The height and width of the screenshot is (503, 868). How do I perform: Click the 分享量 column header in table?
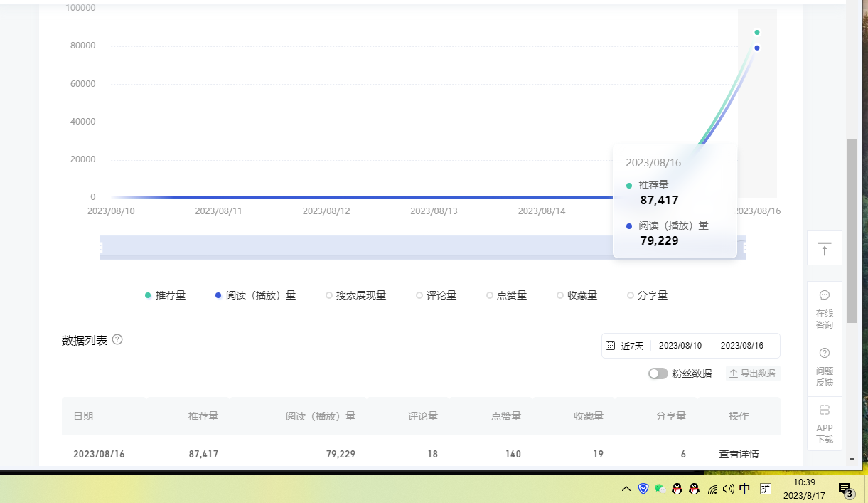coord(671,416)
